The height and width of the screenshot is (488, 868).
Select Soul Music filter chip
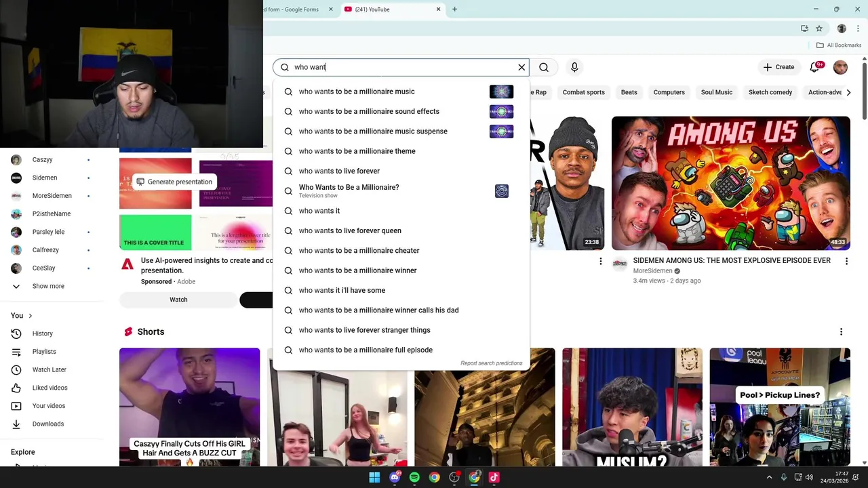(x=716, y=92)
